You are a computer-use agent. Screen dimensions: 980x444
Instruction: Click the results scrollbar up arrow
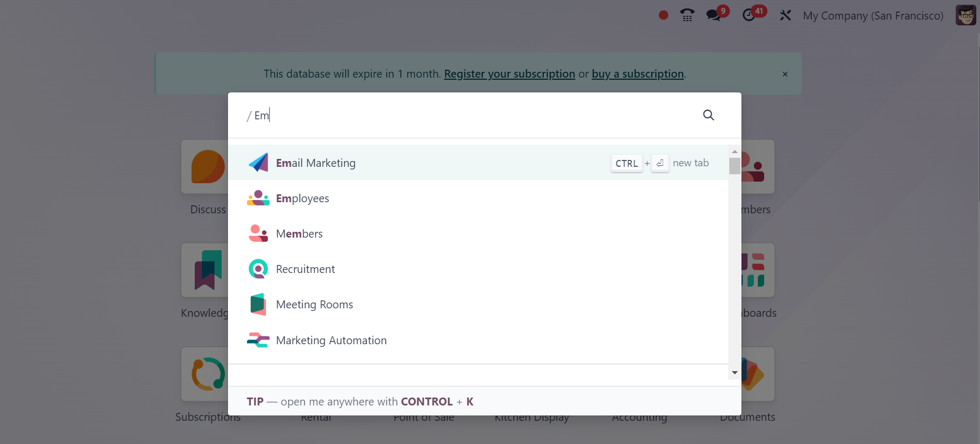(735, 152)
